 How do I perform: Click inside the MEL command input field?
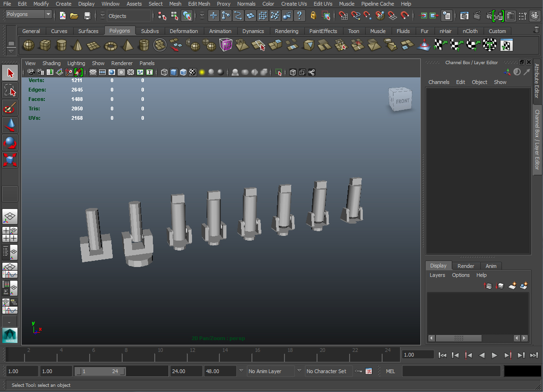pyautogui.click(x=451, y=371)
